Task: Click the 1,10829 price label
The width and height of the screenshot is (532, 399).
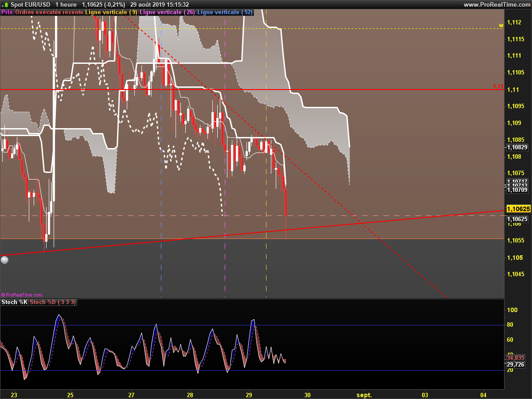Action: tap(517, 147)
